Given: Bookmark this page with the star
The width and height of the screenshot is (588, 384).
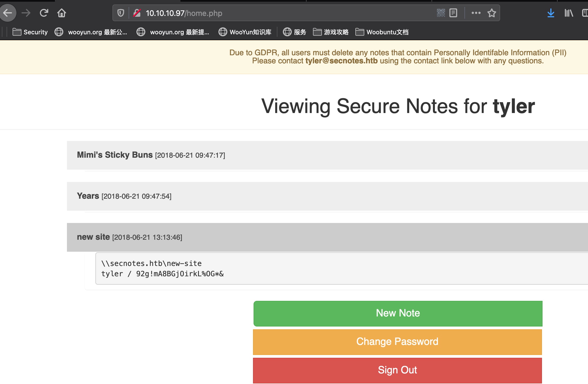Looking at the screenshot, I should pos(491,13).
